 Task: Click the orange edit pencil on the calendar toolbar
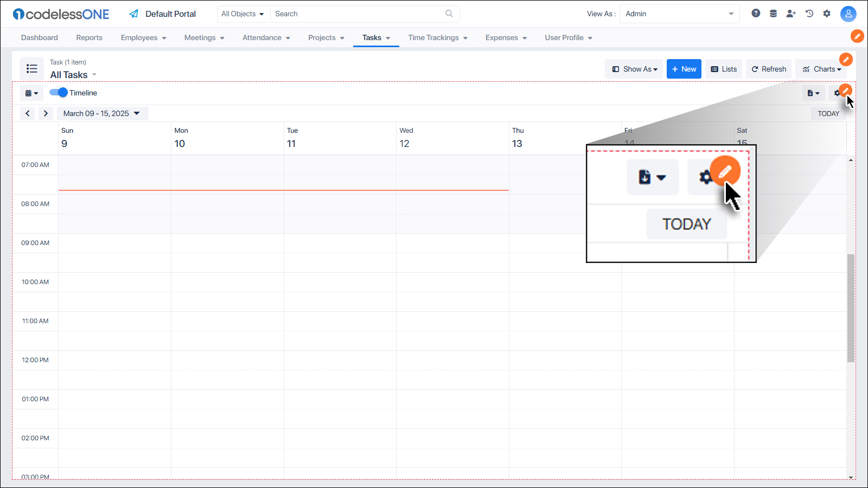[x=845, y=90]
